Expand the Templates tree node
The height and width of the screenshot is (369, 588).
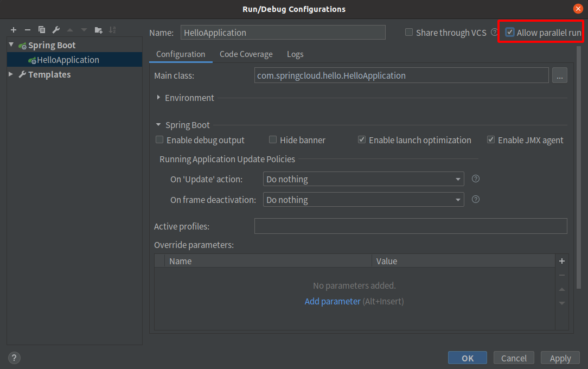(11, 74)
